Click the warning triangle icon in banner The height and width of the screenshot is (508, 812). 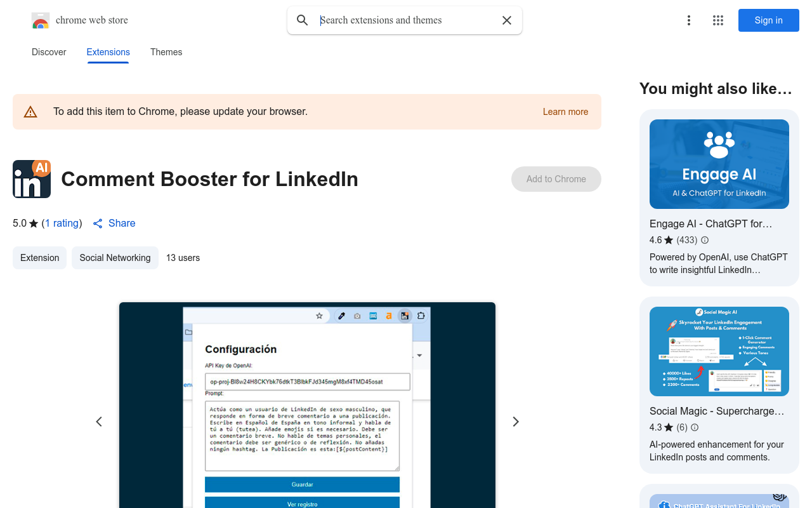[x=30, y=112]
